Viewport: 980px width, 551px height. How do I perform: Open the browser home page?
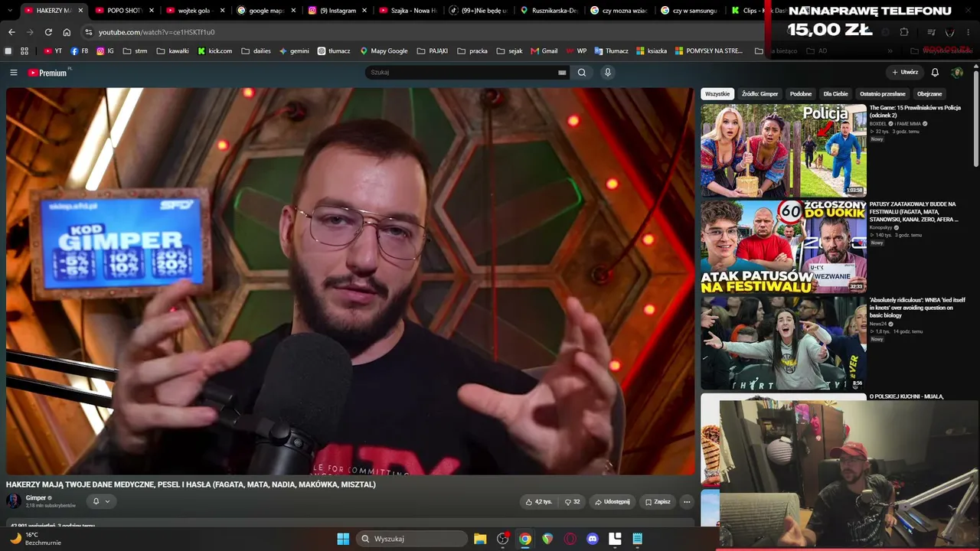click(x=67, y=32)
